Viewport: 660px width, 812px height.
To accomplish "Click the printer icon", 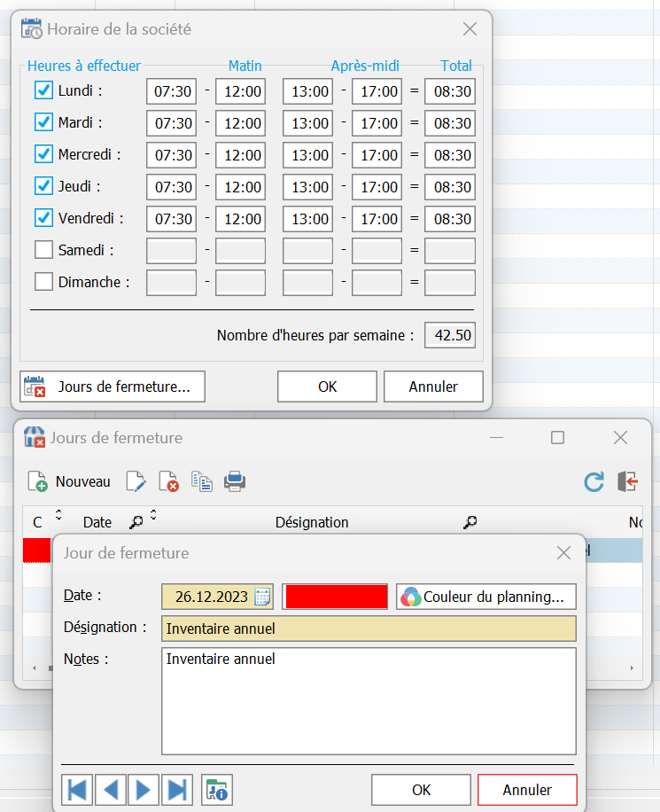I will 235,481.
